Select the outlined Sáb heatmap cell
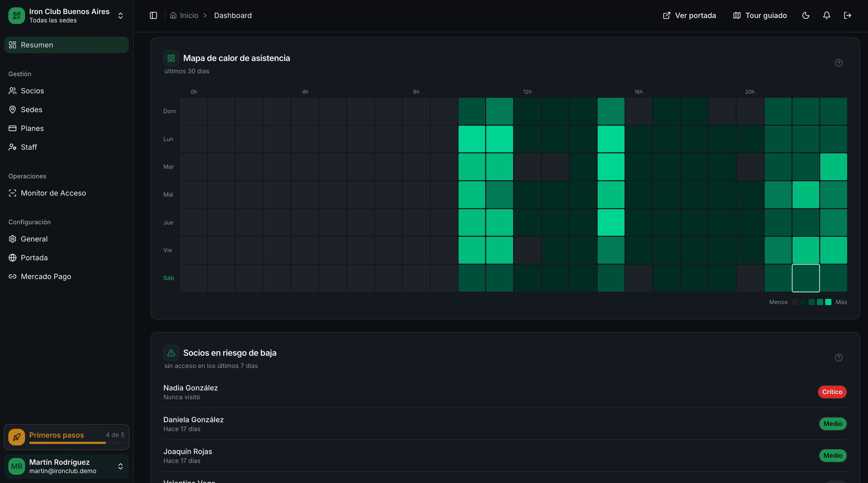The image size is (868, 483). point(806,278)
